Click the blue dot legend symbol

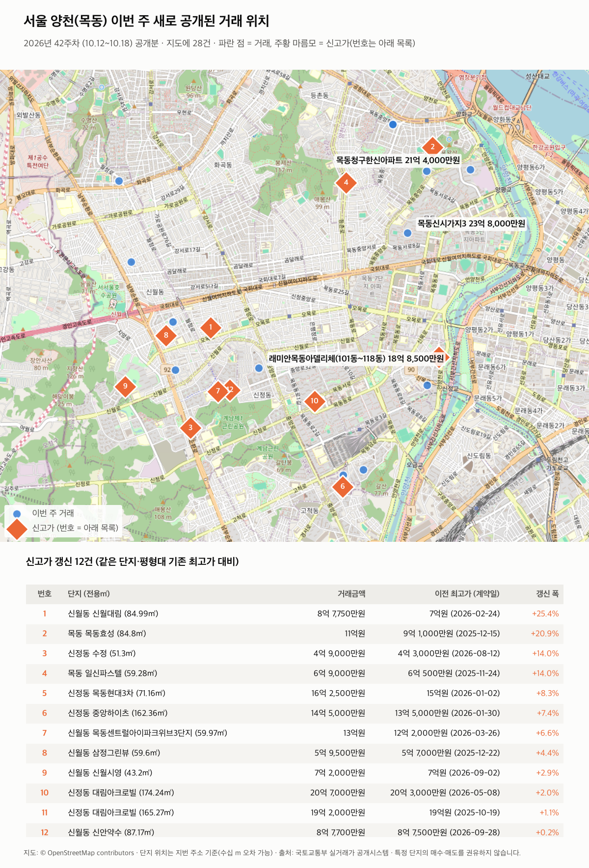(17, 513)
